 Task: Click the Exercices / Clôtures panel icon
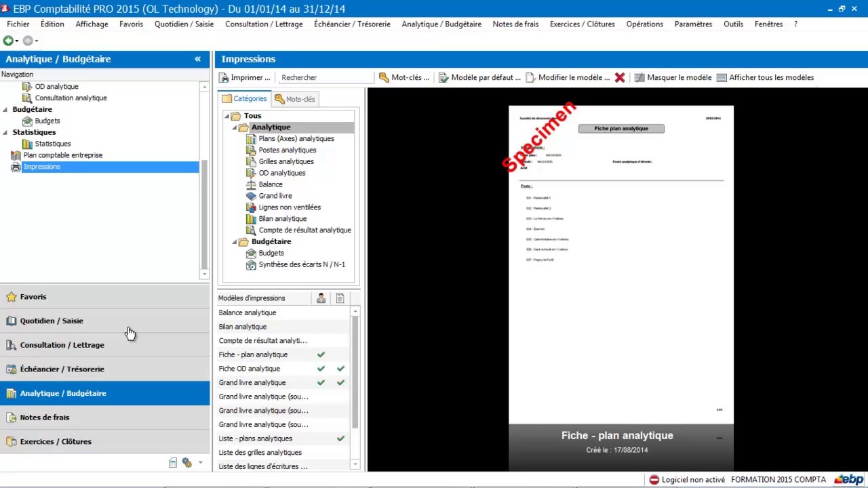tap(11, 442)
